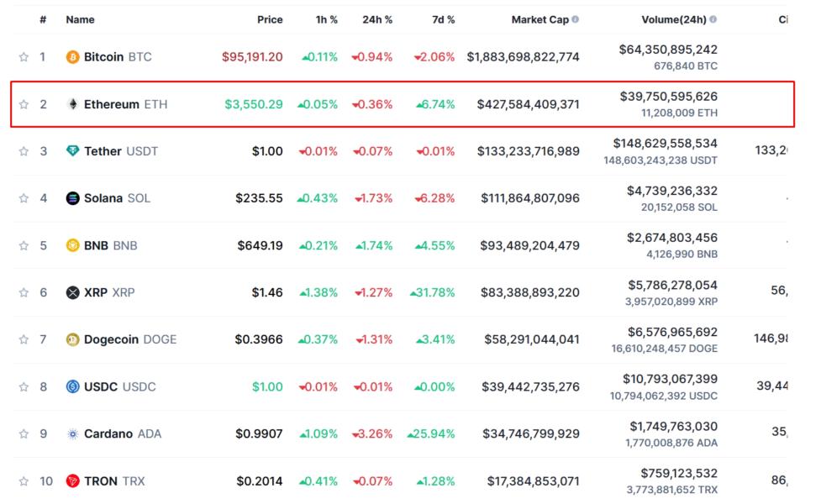Click Dogecoin price $0.3966
821x504 pixels.
click(259, 339)
